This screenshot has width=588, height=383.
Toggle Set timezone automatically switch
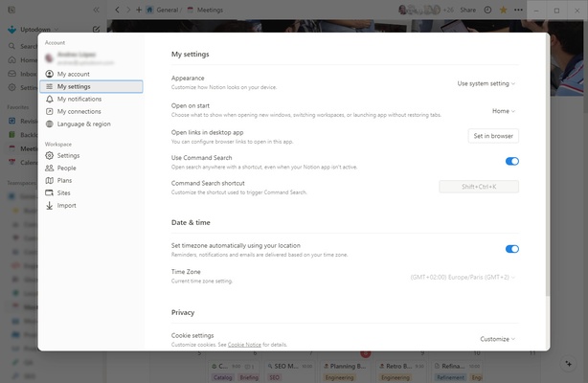tap(512, 249)
